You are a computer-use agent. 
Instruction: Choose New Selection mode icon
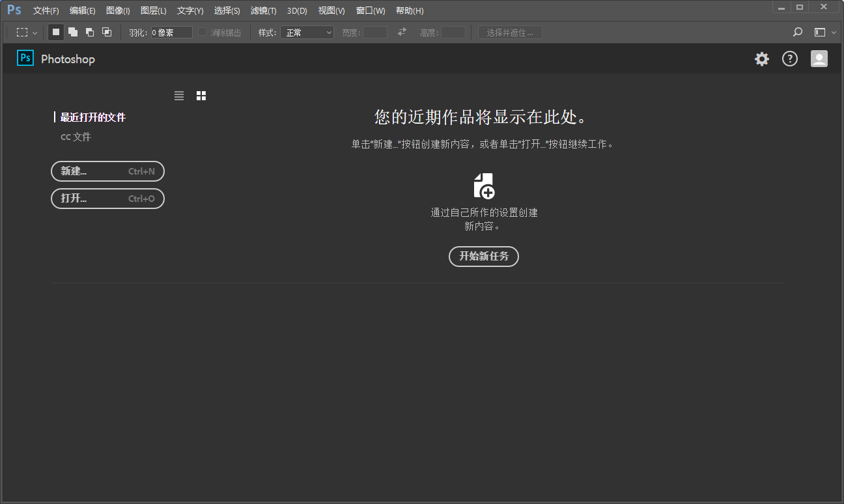click(56, 32)
